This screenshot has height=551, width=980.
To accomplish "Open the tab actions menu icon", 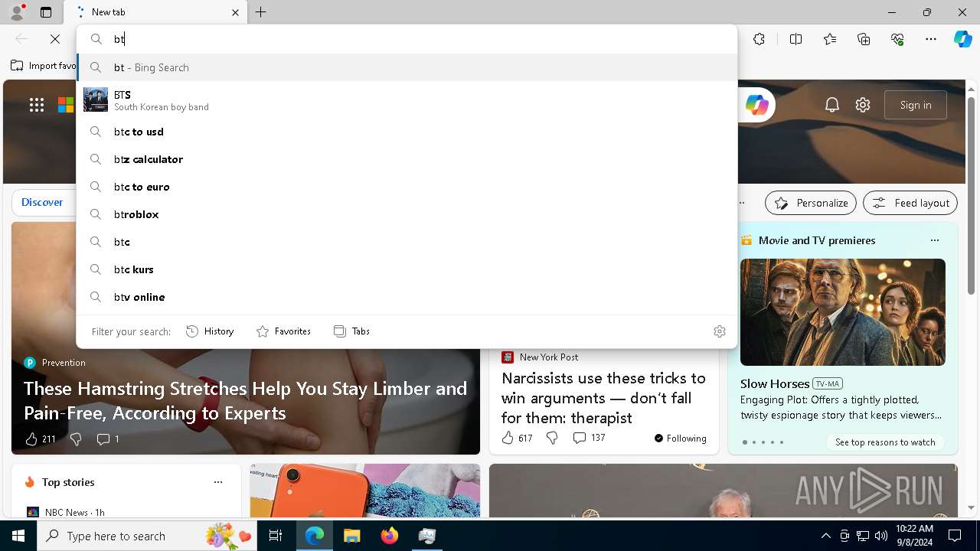I will coord(46,12).
